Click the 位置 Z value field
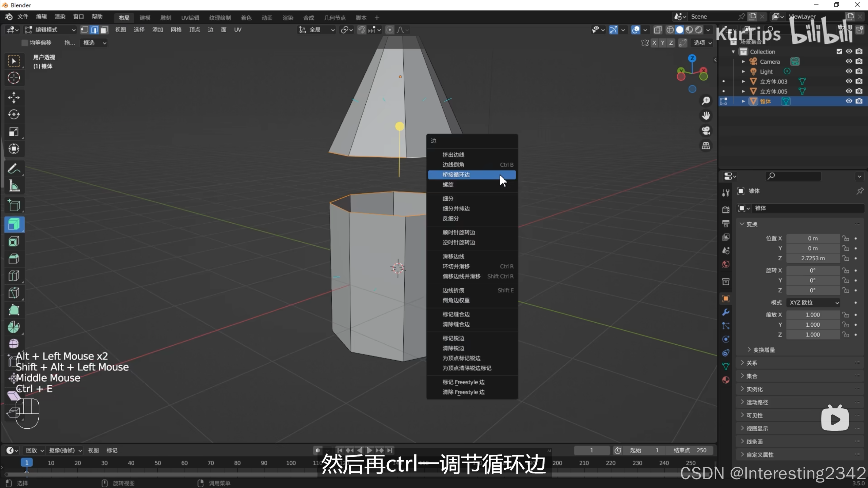The image size is (868, 488). 813,258
